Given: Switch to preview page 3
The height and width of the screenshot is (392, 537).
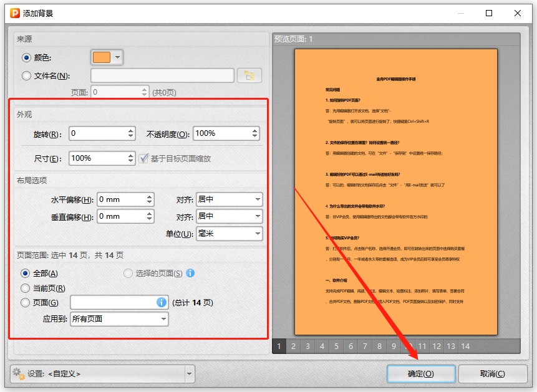Looking at the screenshot, I should point(308,346).
